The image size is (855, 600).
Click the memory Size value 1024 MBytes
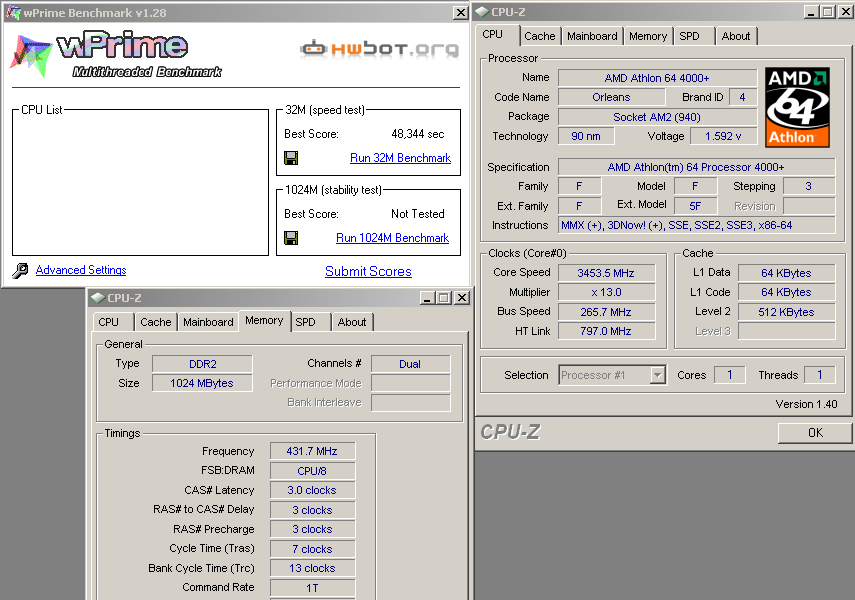(x=202, y=383)
